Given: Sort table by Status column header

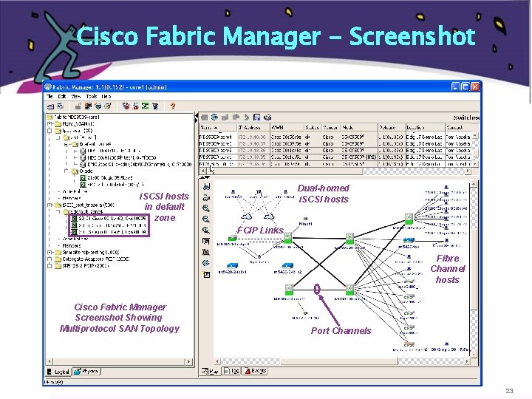Looking at the screenshot, I should (x=312, y=128).
